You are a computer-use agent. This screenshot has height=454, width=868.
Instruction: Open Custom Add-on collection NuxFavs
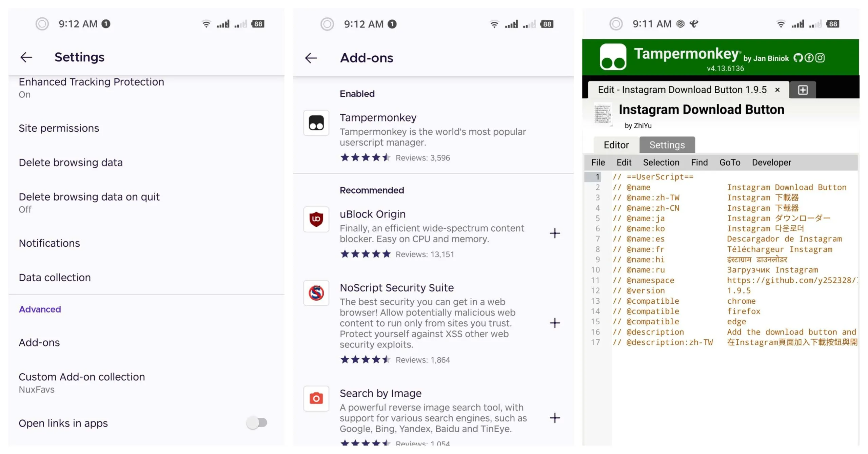146,383
